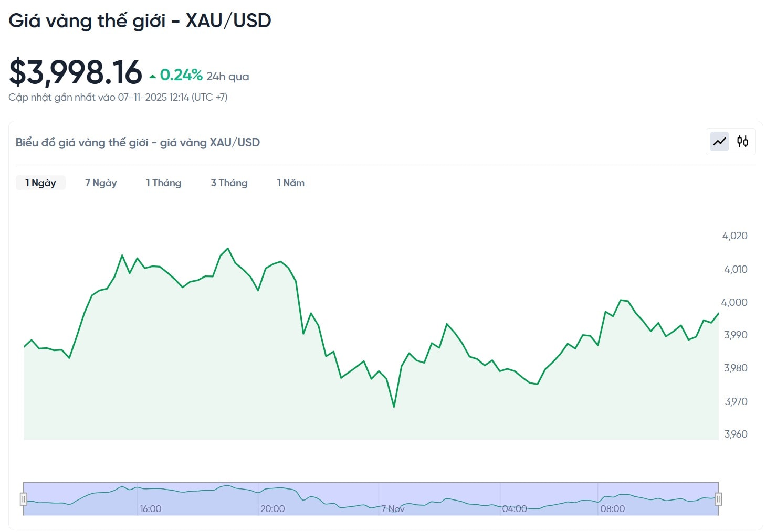This screenshot has height=532, width=766.
Task: View the 1 Năm gold chart
Action: 290,183
